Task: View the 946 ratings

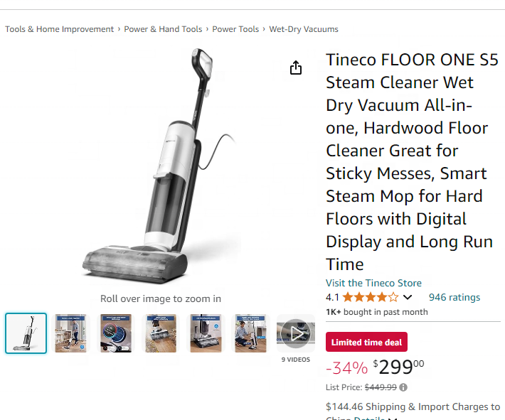Action: (x=455, y=297)
